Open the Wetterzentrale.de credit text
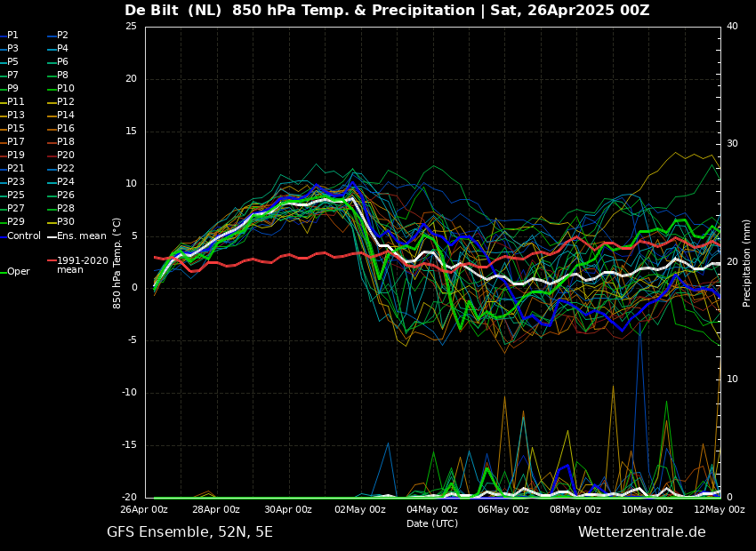The height and width of the screenshot is (551, 756). (642, 532)
